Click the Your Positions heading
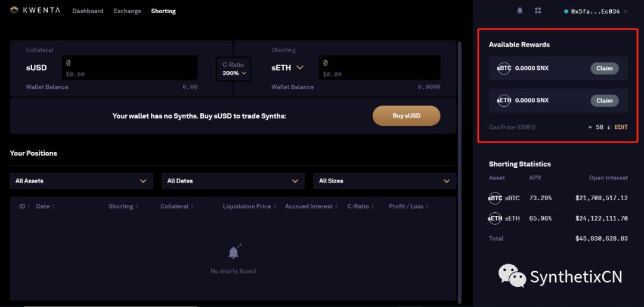The image size is (644, 307). (x=33, y=153)
